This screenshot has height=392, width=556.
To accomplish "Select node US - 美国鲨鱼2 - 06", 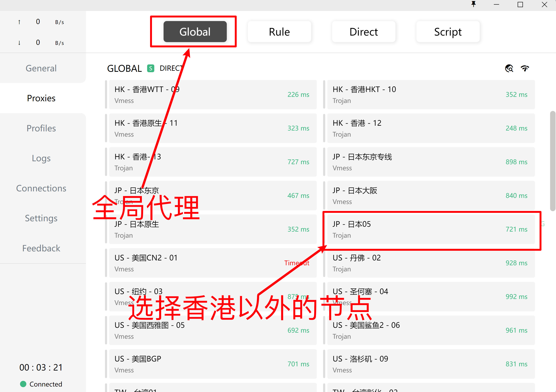I will pyautogui.click(x=431, y=330).
